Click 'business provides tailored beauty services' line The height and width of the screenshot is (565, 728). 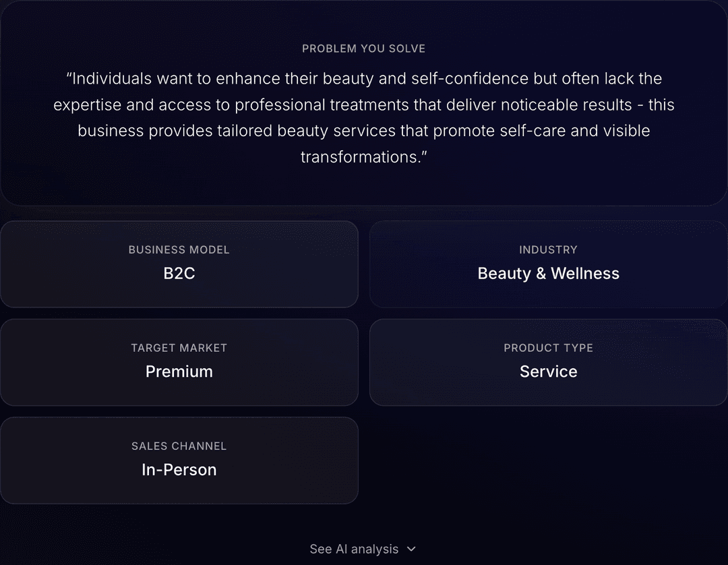364,131
